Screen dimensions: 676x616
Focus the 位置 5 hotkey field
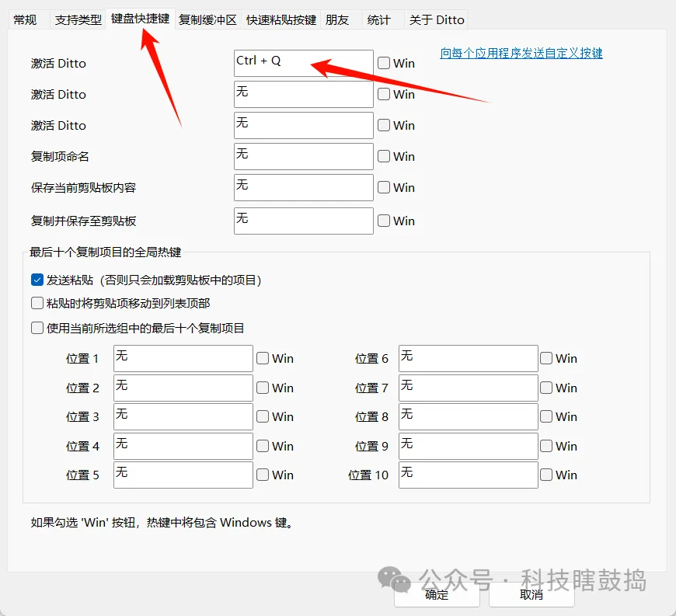pos(183,475)
